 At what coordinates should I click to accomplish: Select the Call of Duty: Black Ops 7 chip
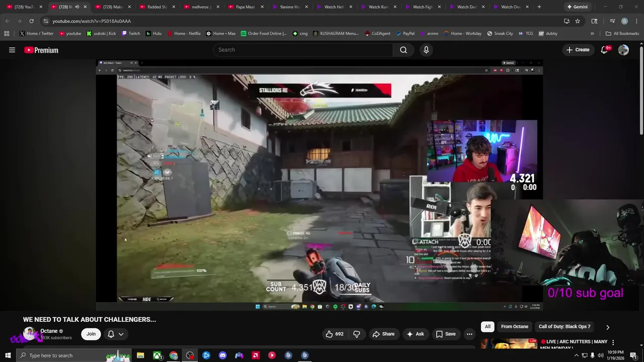point(565,327)
